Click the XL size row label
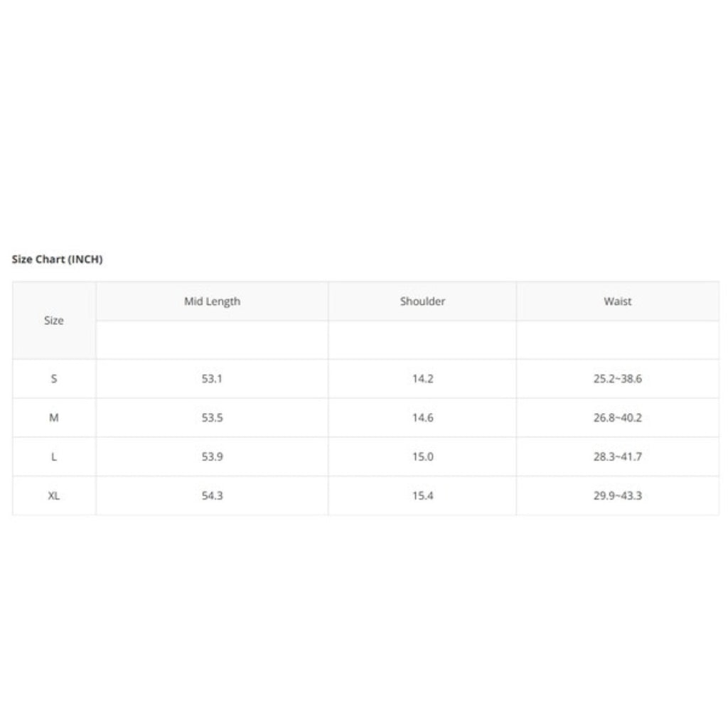This screenshot has height=728, width=728. point(54,496)
